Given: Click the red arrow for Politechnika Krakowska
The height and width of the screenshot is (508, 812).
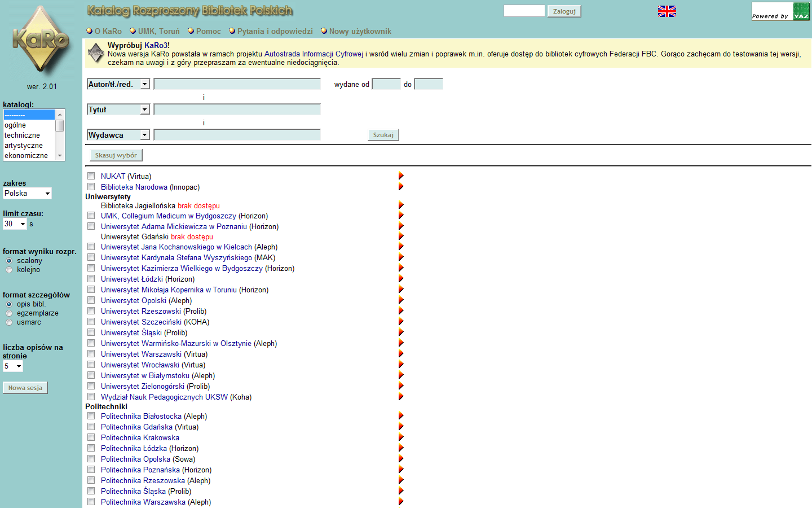Looking at the screenshot, I should coord(401,437).
